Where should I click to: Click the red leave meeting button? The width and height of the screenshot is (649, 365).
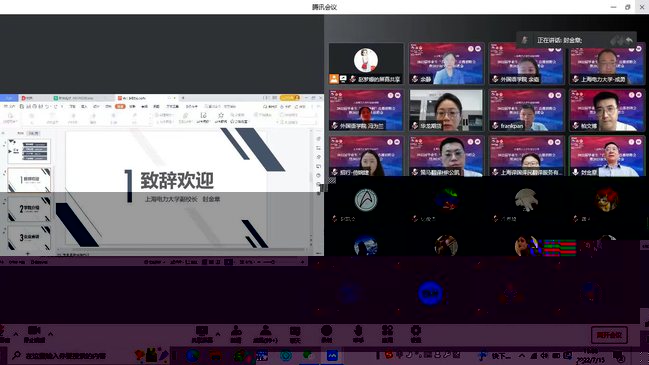[x=609, y=335]
